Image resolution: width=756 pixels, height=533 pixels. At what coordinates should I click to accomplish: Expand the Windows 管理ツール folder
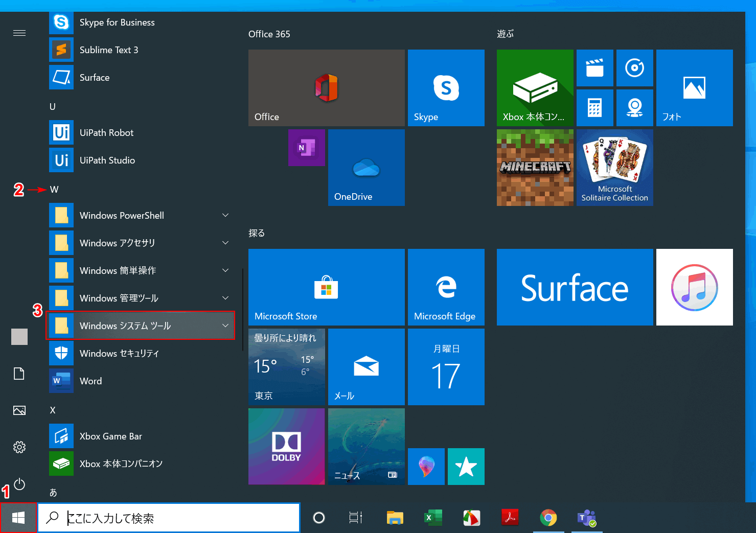pos(141,298)
